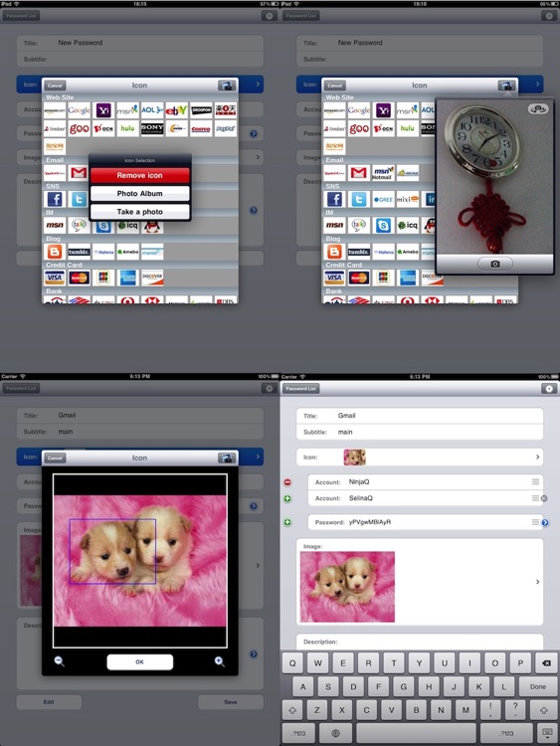Image resolution: width=560 pixels, height=746 pixels.
Task: Focus the Description field on keyboard screen
Action: [419, 642]
